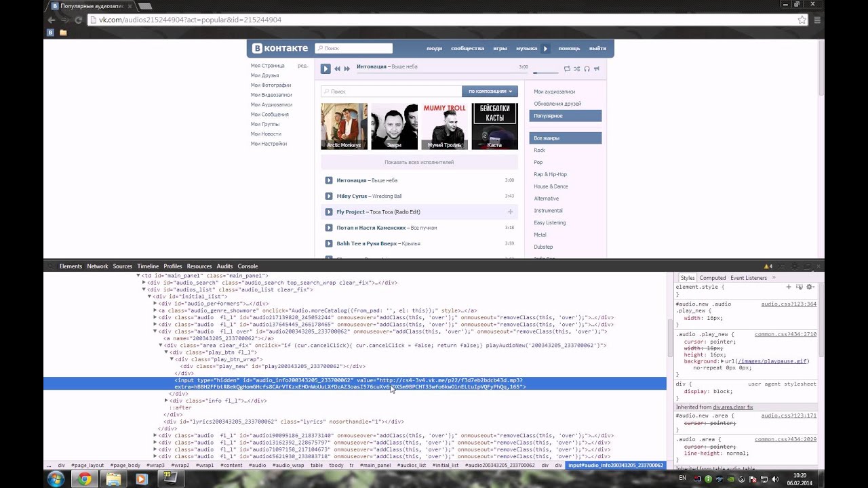Open the Styles pane gear menu
The image size is (868, 488).
pos(810,287)
